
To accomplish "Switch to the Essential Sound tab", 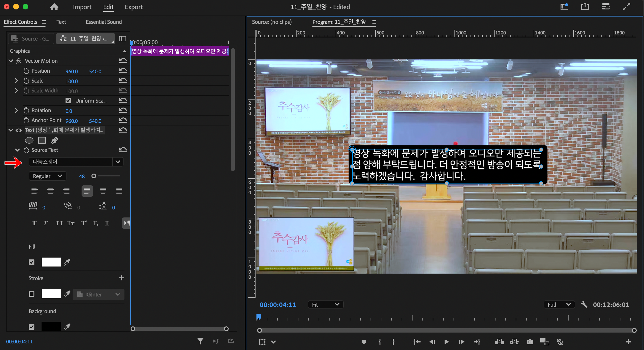I will pos(103,22).
